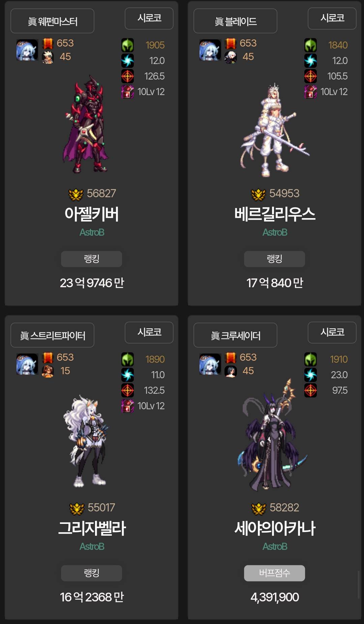Click the small character portrait beside 15

48,372
